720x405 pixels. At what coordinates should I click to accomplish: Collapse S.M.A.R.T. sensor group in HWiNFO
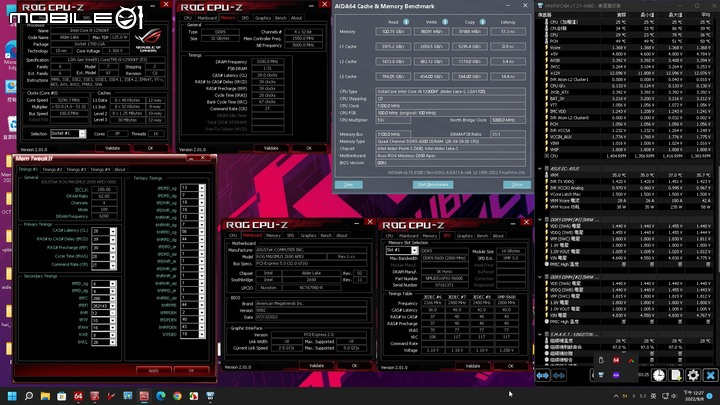(x=540, y=334)
